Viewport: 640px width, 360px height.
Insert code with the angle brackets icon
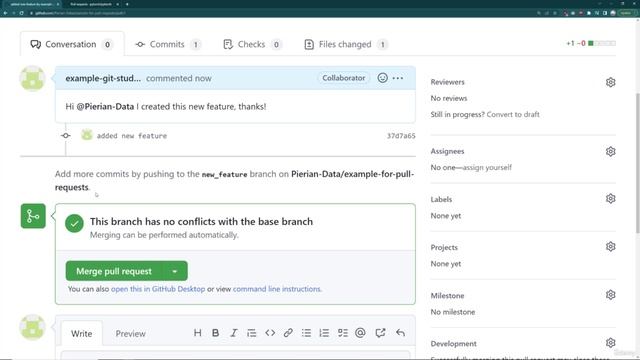click(270, 333)
